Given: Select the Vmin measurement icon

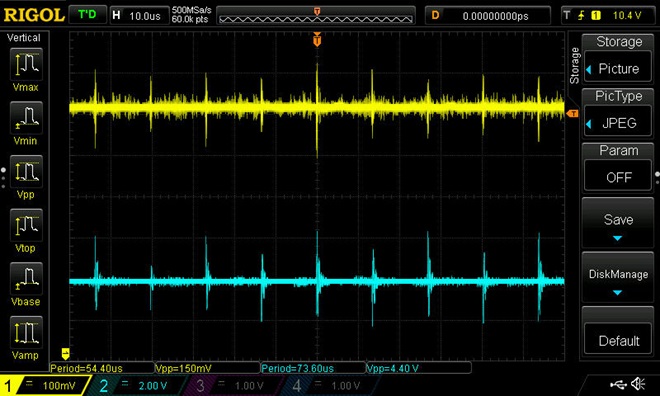Looking at the screenshot, I should point(26,118).
